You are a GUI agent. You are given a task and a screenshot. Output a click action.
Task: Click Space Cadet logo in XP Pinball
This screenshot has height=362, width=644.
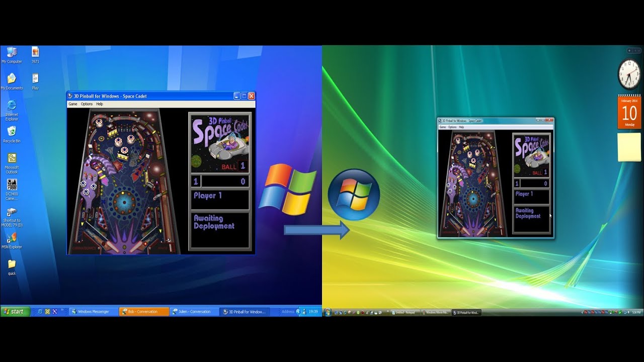coord(220,143)
